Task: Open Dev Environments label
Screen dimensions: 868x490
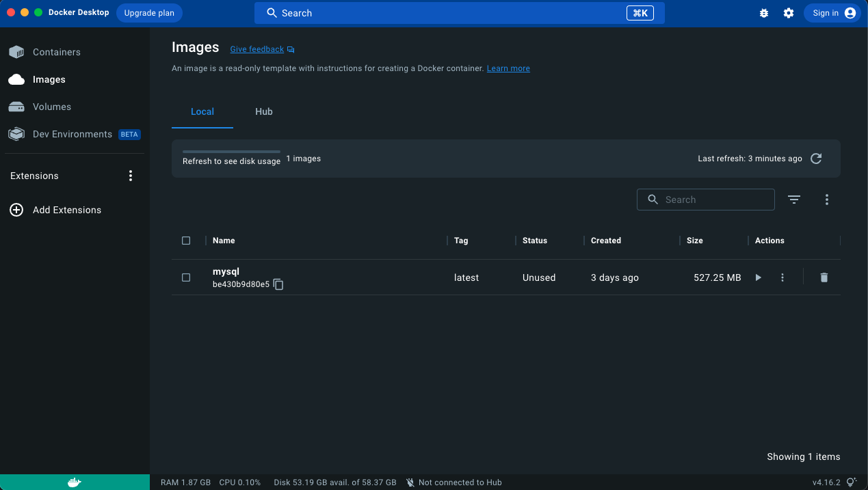Action: click(x=73, y=134)
